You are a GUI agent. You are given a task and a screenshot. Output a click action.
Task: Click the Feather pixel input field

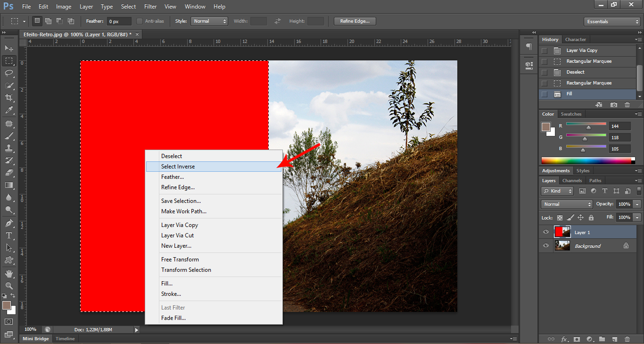point(119,21)
